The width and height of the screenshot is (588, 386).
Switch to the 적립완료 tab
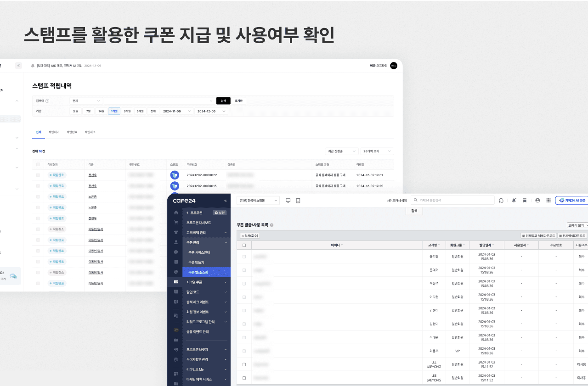tap(72, 132)
